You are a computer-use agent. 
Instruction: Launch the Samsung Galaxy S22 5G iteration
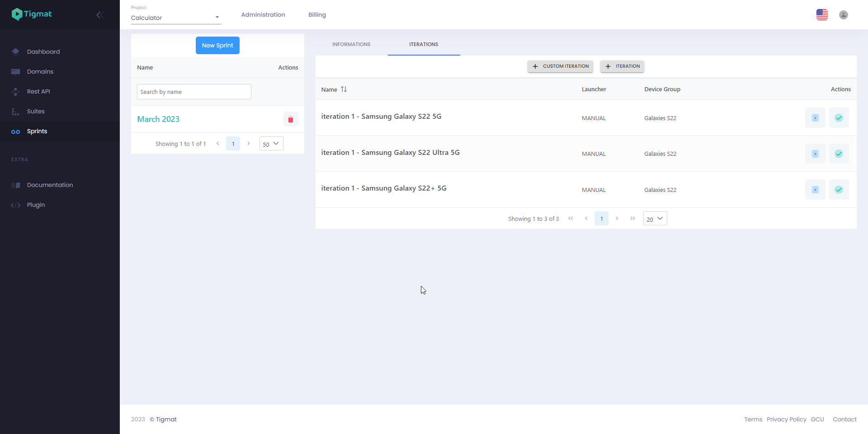click(815, 118)
